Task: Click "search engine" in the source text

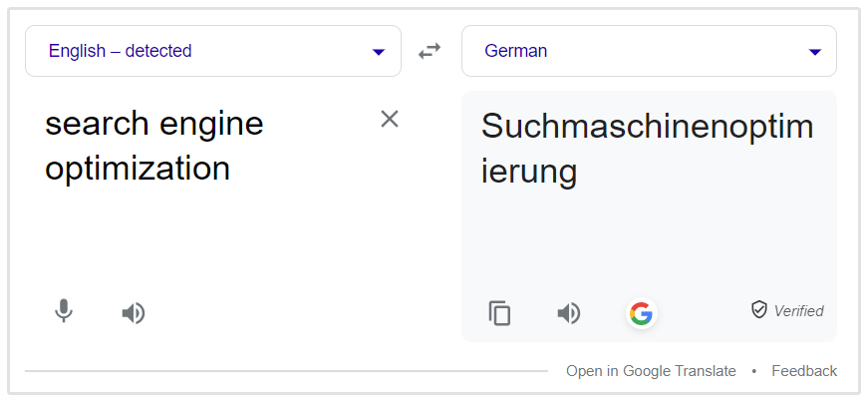Action: tap(154, 124)
